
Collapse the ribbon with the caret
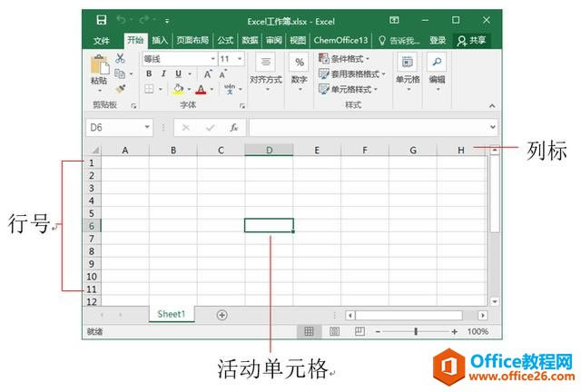point(492,106)
